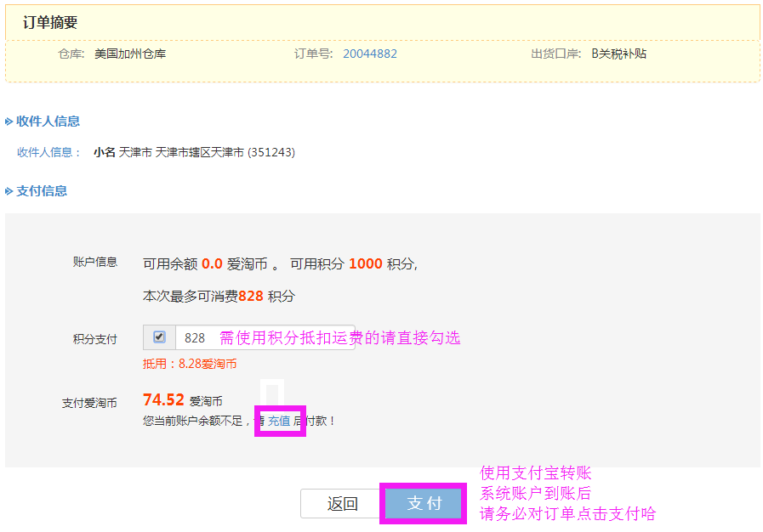Viewport: 763px width, 532px height.
Task: Select recipient address 天津市 天津市辖区天津市 (351243)
Action: (x=207, y=152)
